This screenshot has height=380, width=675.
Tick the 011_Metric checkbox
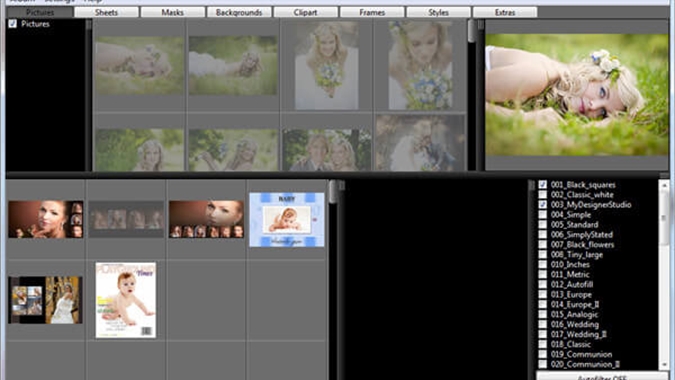pos(542,274)
